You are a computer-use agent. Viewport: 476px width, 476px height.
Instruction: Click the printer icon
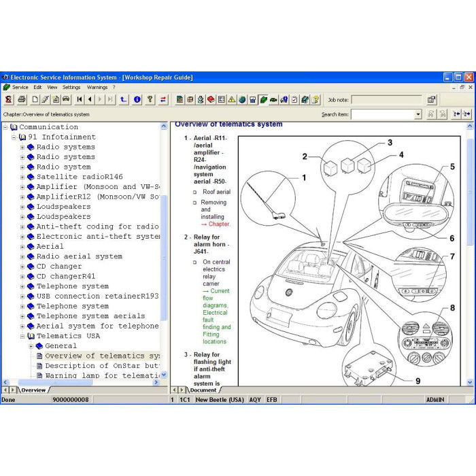[22, 99]
